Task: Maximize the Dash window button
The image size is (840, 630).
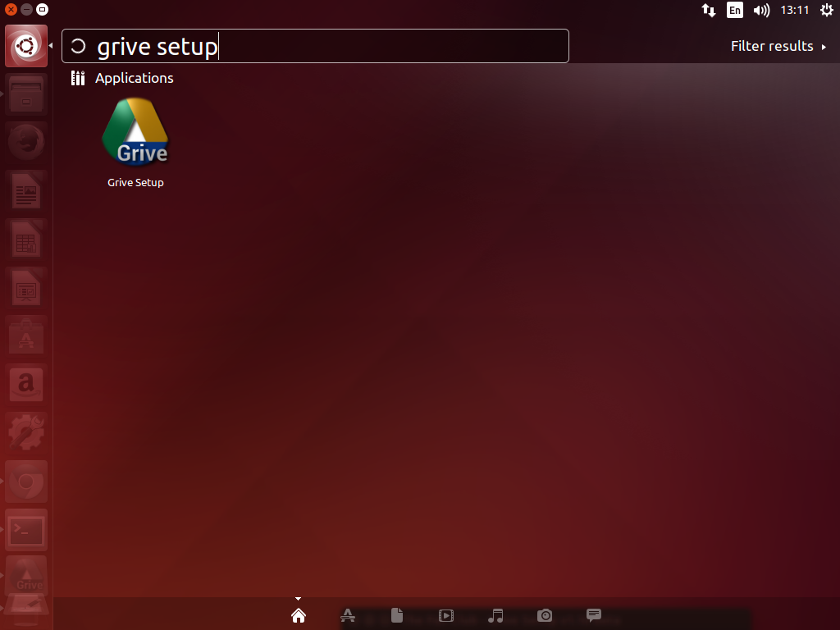Action: pyautogui.click(x=42, y=9)
